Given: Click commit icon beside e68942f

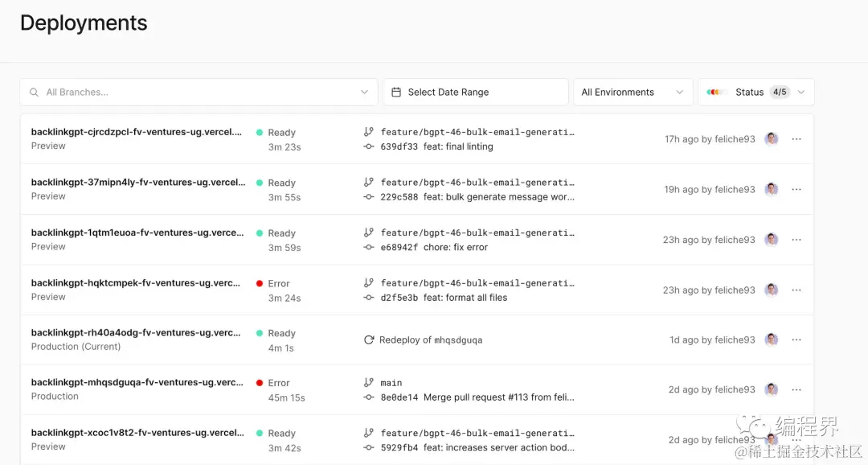Looking at the screenshot, I should [369, 247].
